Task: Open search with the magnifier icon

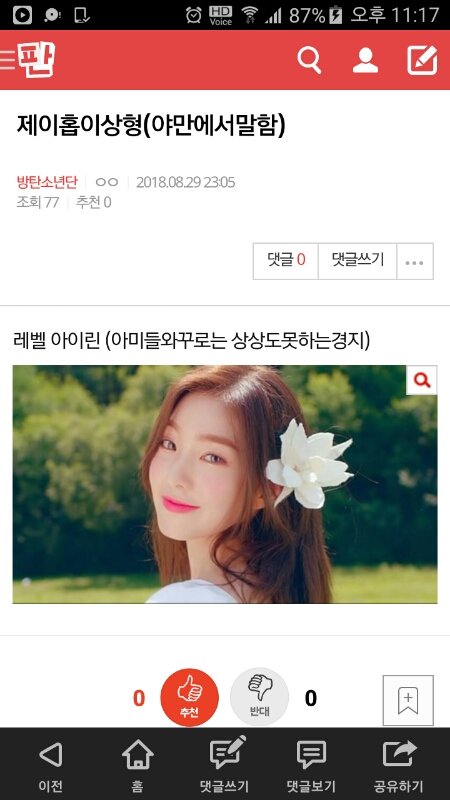Action: [309, 60]
